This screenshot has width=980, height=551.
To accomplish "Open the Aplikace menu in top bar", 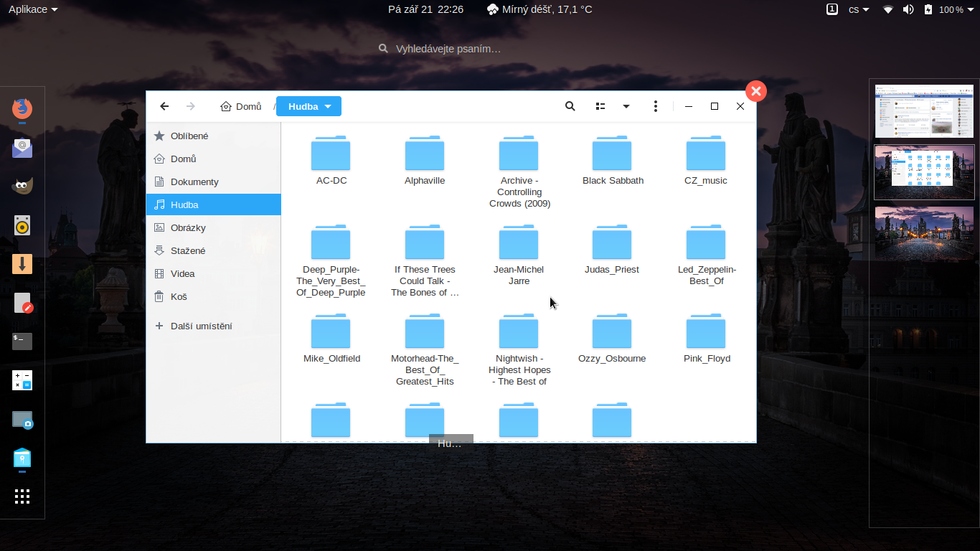I will pos(33,9).
